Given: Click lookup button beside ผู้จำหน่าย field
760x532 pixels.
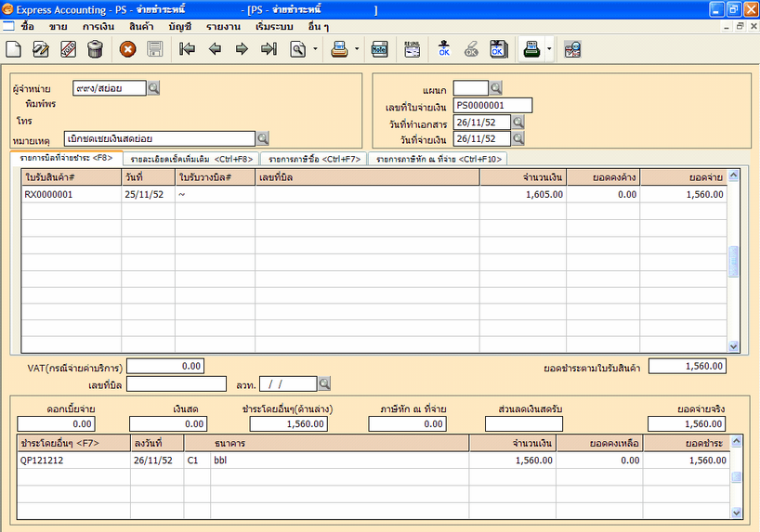Looking at the screenshot, I should (x=154, y=88).
